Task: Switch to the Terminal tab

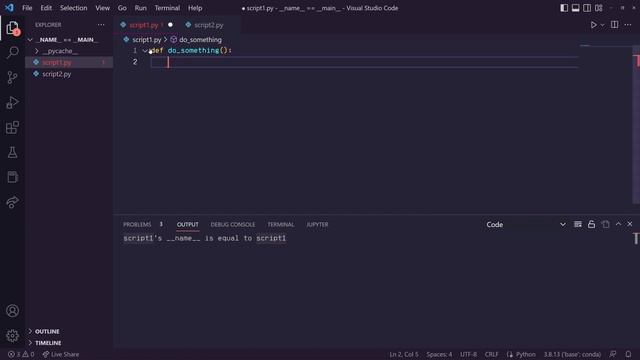Action: click(280, 224)
